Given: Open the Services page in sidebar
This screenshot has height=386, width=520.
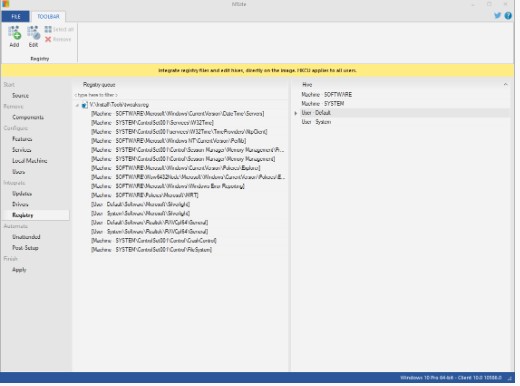Looking at the screenshot, I should (22, 150).
